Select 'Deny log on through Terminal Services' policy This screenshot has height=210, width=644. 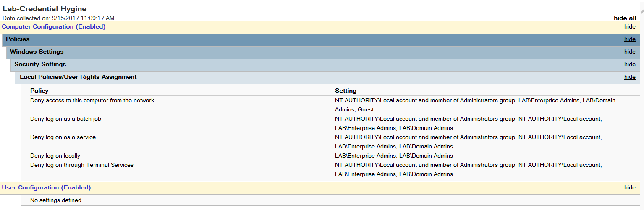point(82,165)
